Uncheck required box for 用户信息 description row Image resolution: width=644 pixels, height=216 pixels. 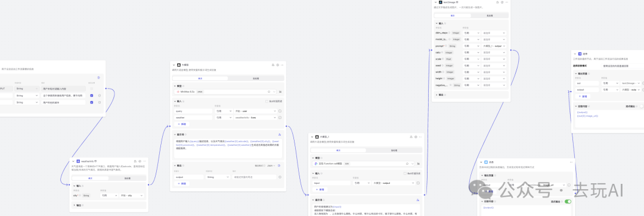coord(92,95)
